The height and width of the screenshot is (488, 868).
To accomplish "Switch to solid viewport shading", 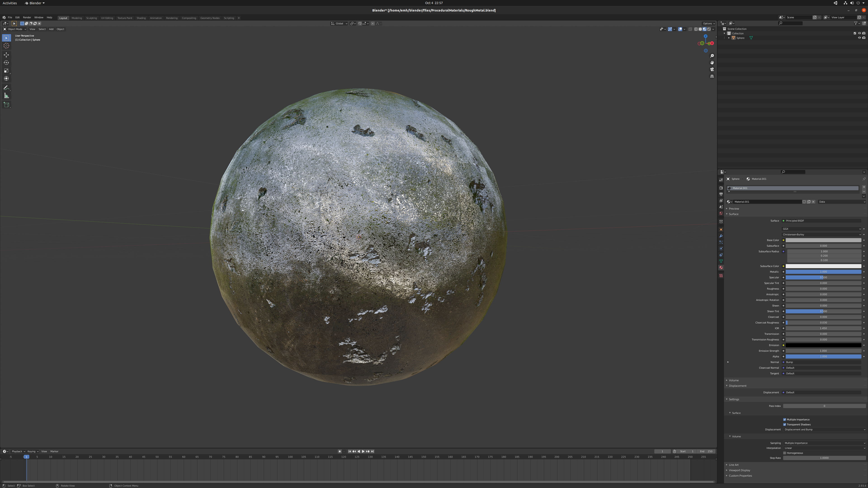I will point(700,29).
